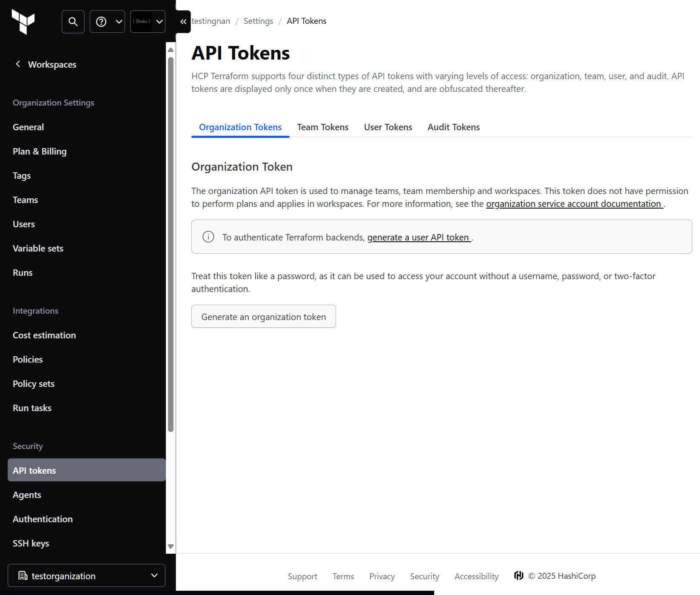Screen dimensions: 700x595
Task: Select API tokens in sidebar
Action: tap(87, 470)
